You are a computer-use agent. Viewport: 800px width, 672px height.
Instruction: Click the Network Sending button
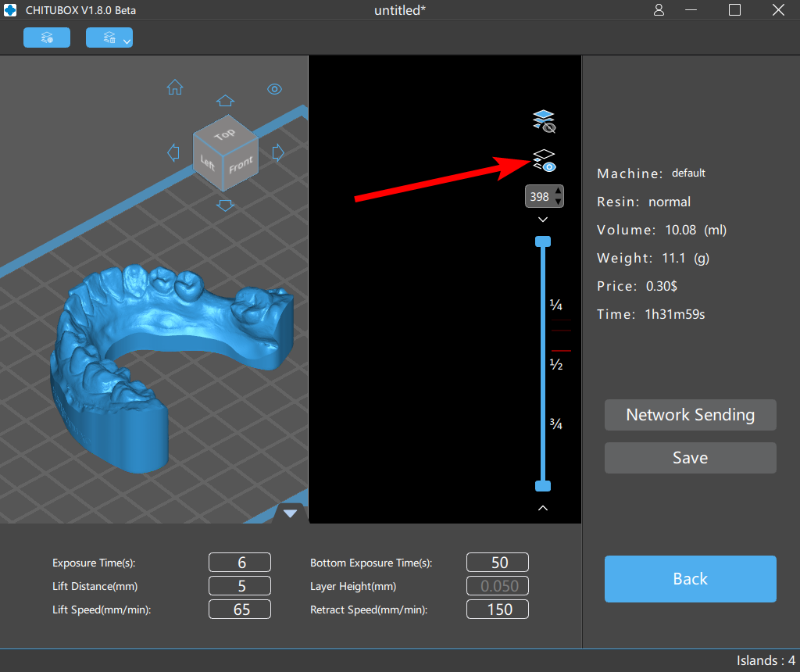(x=691, y=415)
